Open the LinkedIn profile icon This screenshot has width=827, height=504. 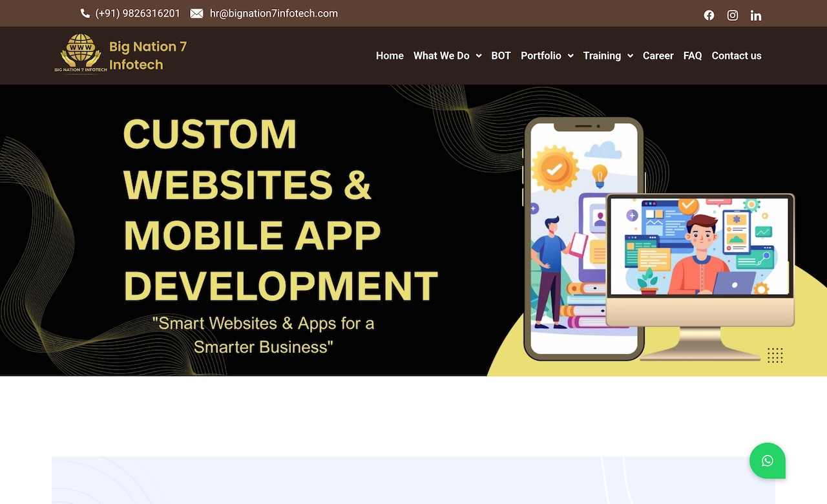pyautogui.click(x=756, y=16)
